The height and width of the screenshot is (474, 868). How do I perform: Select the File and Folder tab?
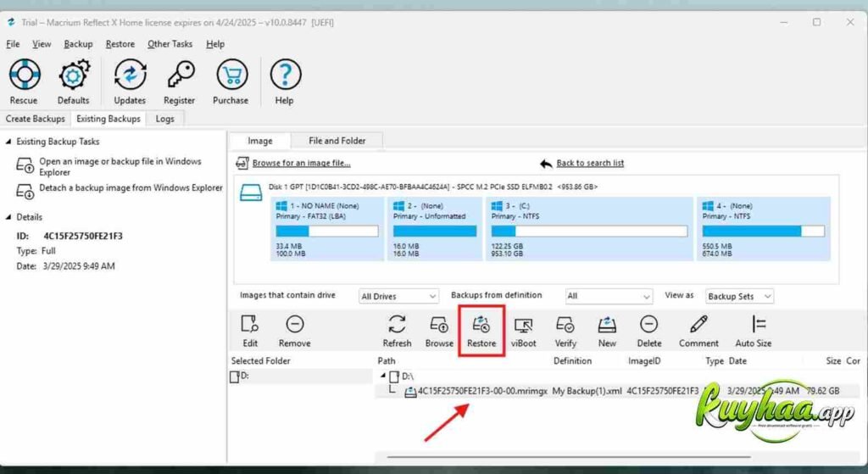pyautogui.click(x=337, y=141)
